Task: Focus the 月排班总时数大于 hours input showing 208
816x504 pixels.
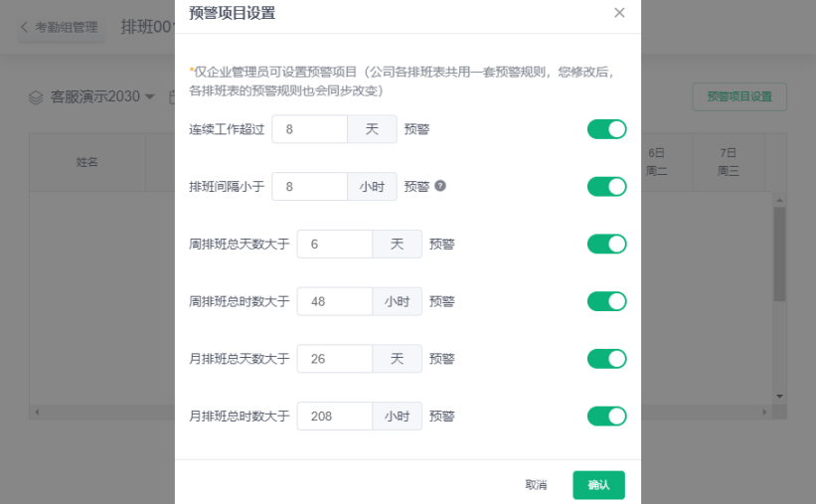Action: [335, 416]
